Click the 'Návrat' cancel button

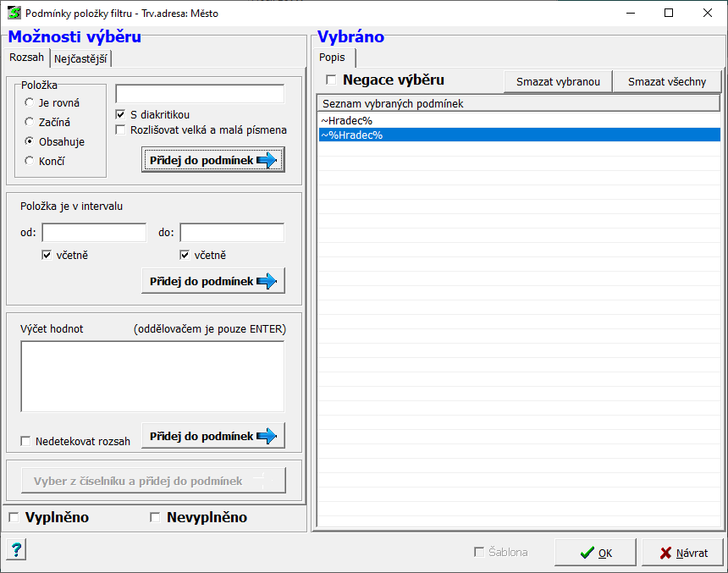coord(682,553)
